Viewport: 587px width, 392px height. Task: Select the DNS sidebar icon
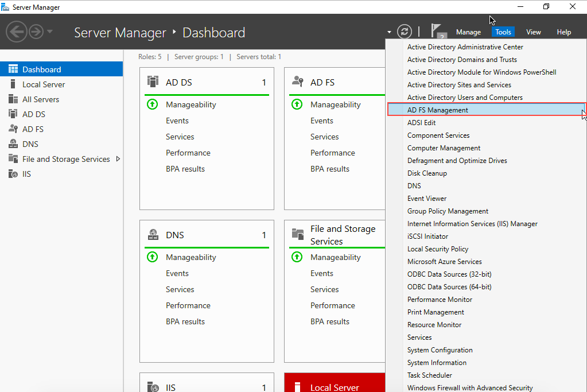pos(13,143)
